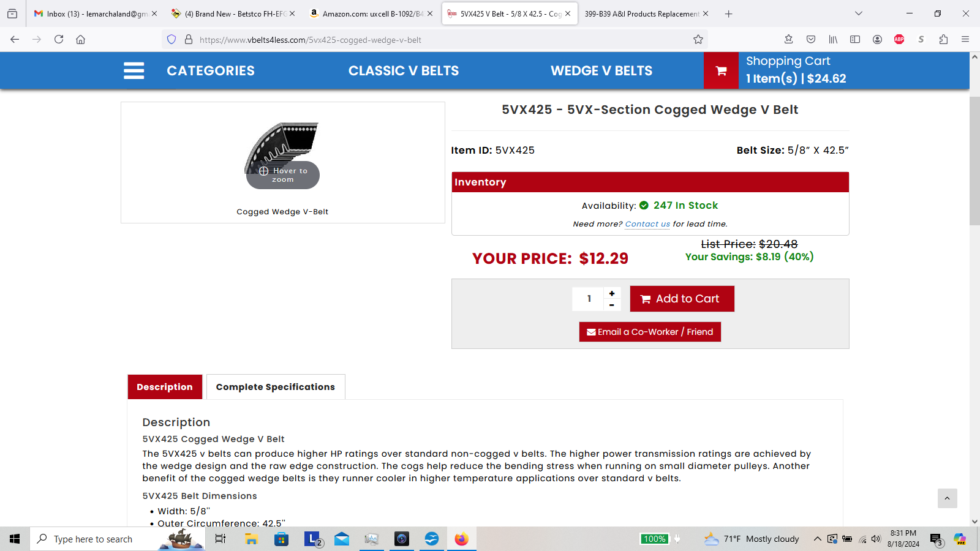
Task: Open the Wedge V Belts menu
Action: click(601, 71)
